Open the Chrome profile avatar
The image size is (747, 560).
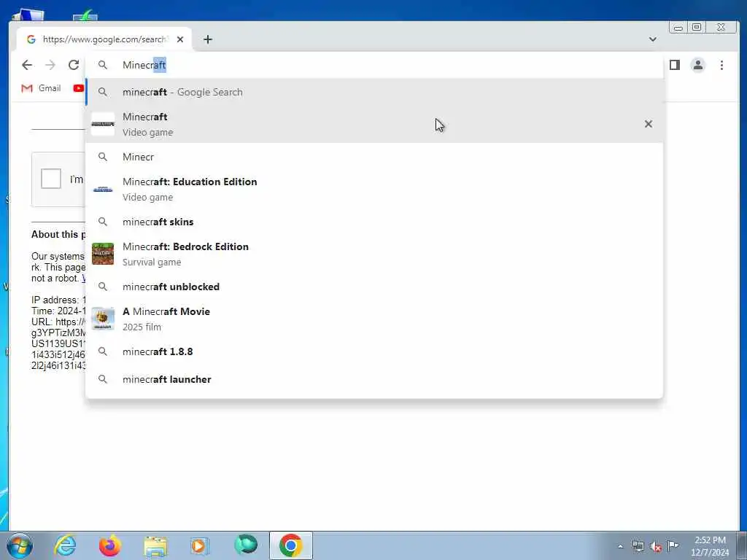pyautogui.click(x=698, y=65)
